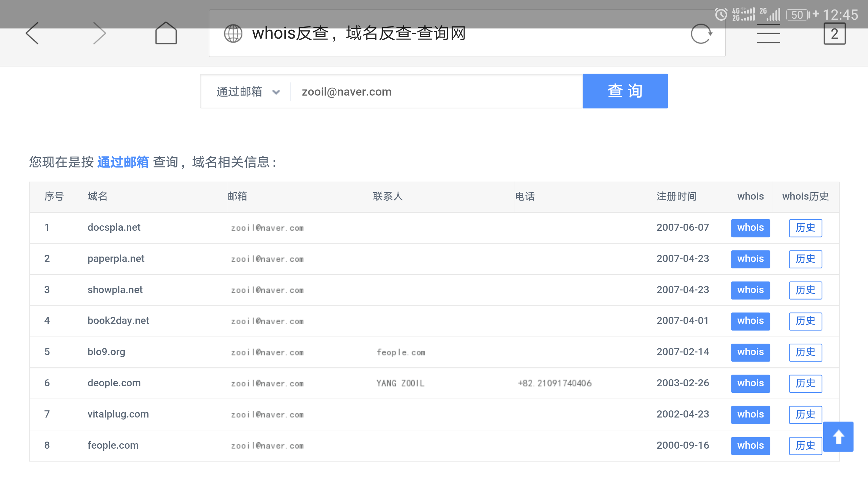The width and height of the screenshot is (868, 488).
Task: Open whois for book2day.net
Action: [750, 321]
